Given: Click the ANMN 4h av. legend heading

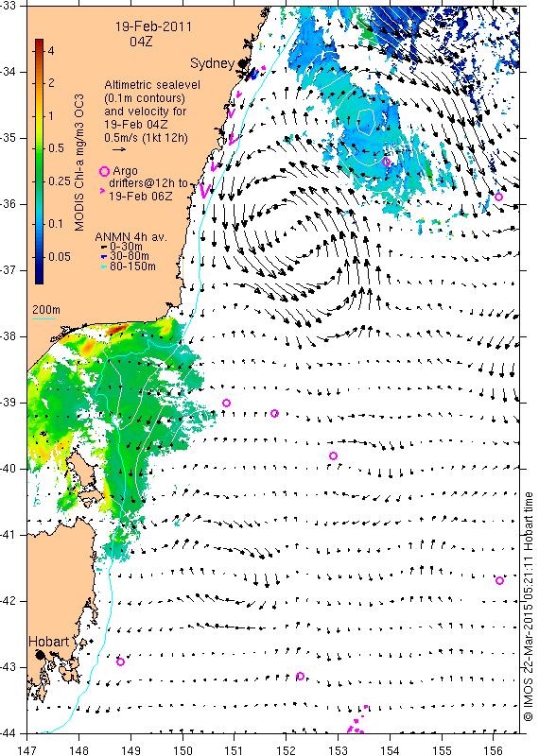Looking at the screenshot, I should 130,237.
